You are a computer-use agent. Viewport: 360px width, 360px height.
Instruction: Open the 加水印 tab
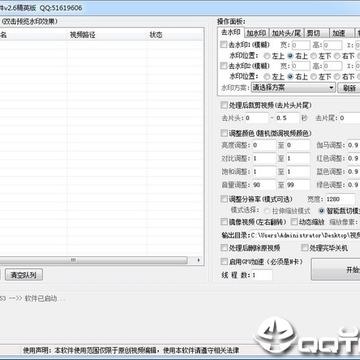point(256,33)
